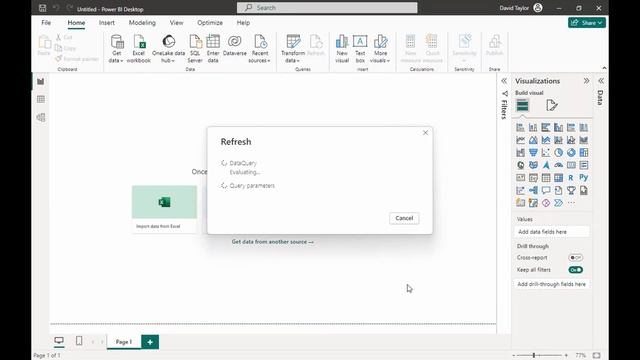
Task: Expand the Data pane
Action: (x=601, y=81)
